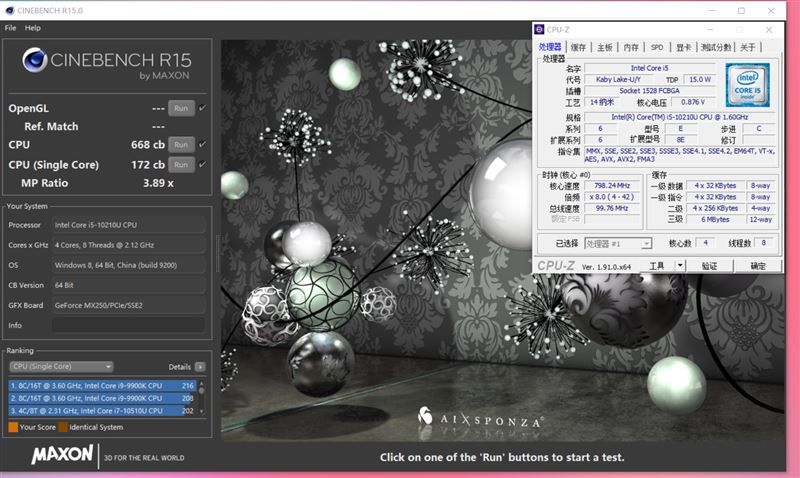
Task: Click the Intel Core i5 badge in CPU-Z
Action: (x=747, y=85)
